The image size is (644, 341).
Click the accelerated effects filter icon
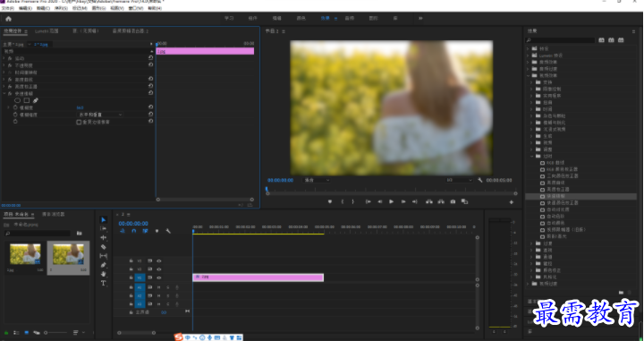click(x=601, y=40)
